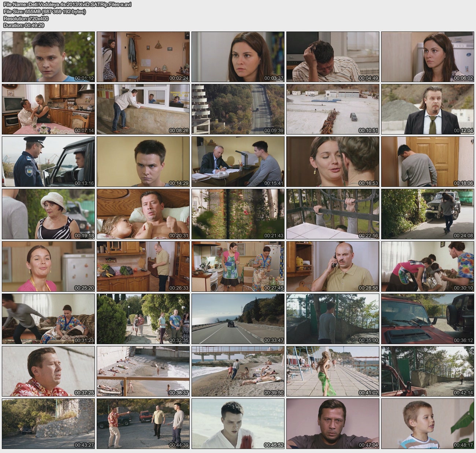The image size is (476, 453).
Task: Click the red car hood frame at 00:36:12
Action: click(x=427, y=319)
